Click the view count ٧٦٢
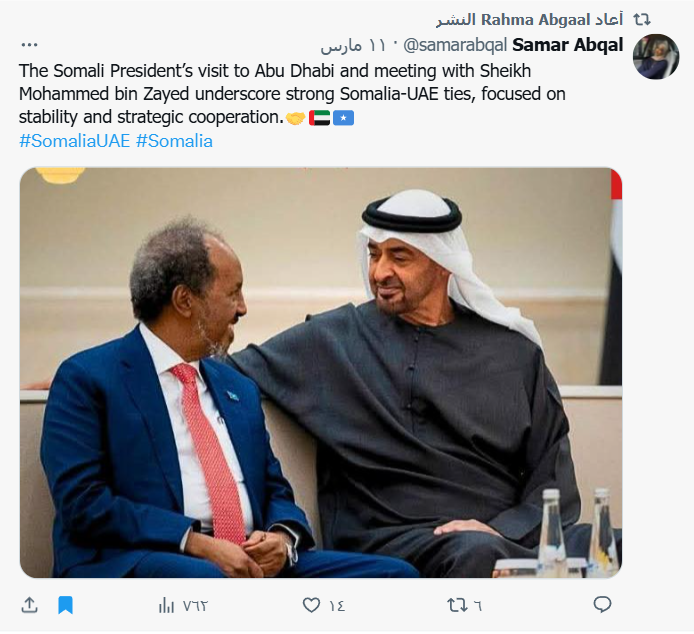The width and height of the screenshot is (694, 634). click(x=195, y=605)
